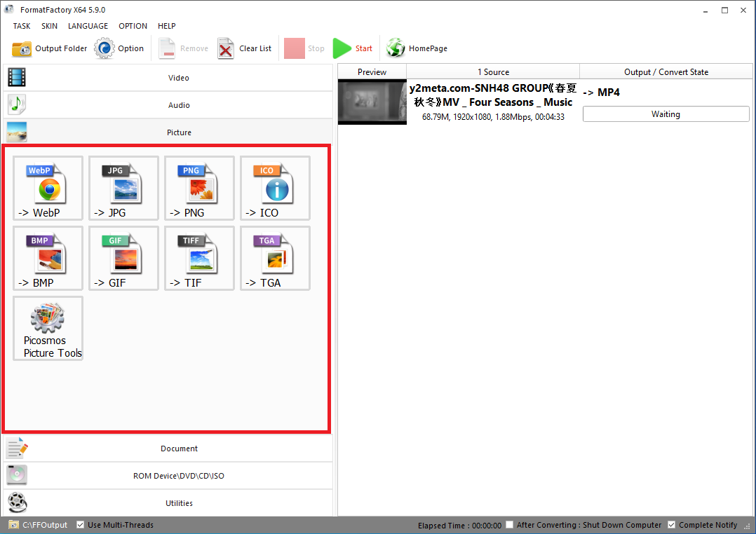Choose the GIF format icon

click(123, 258)
